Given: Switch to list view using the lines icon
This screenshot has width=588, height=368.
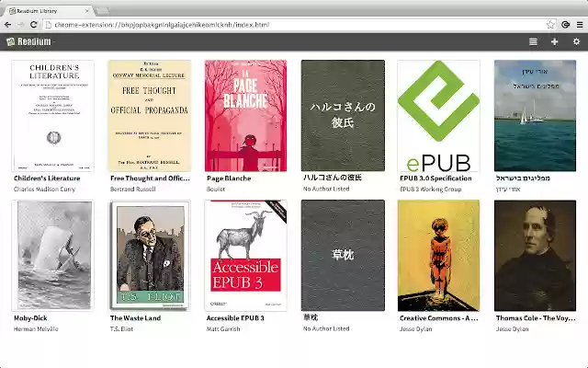Looking at the screenshot, I should [x=533, y=41].
